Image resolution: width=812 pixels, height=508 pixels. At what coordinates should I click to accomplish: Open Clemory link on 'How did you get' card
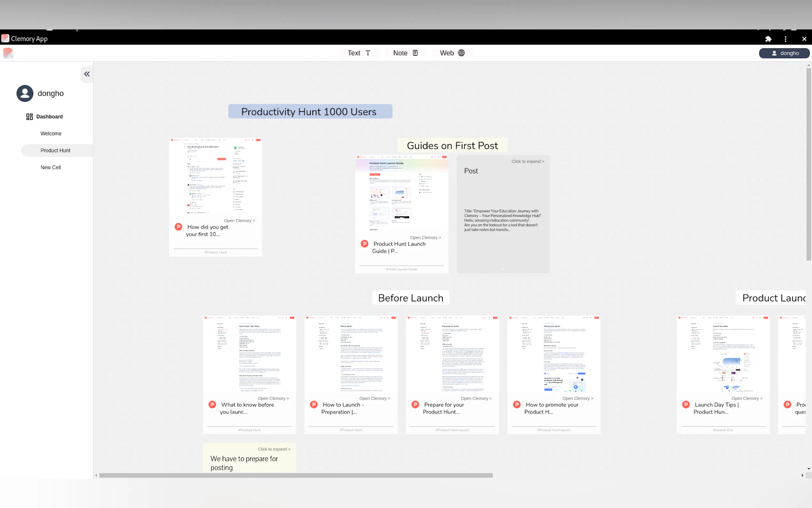(x=239, y=220)
